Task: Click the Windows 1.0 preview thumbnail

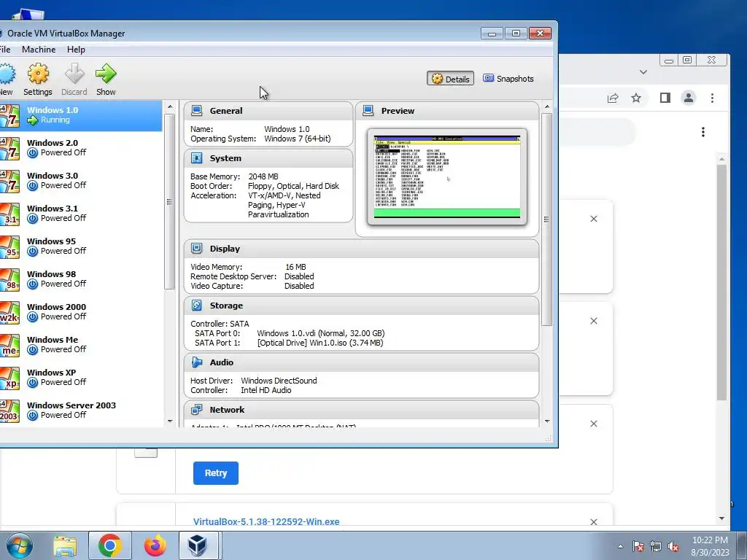Action: point(447,176)
